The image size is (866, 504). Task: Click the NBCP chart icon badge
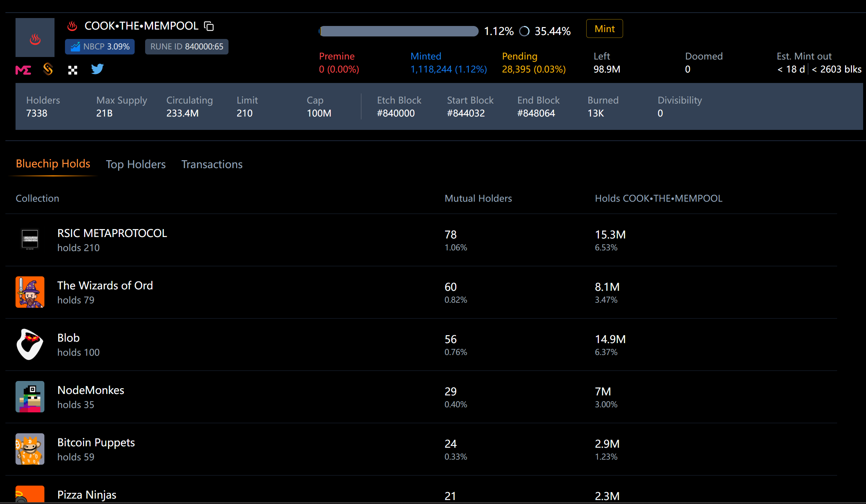pos(75,47)
